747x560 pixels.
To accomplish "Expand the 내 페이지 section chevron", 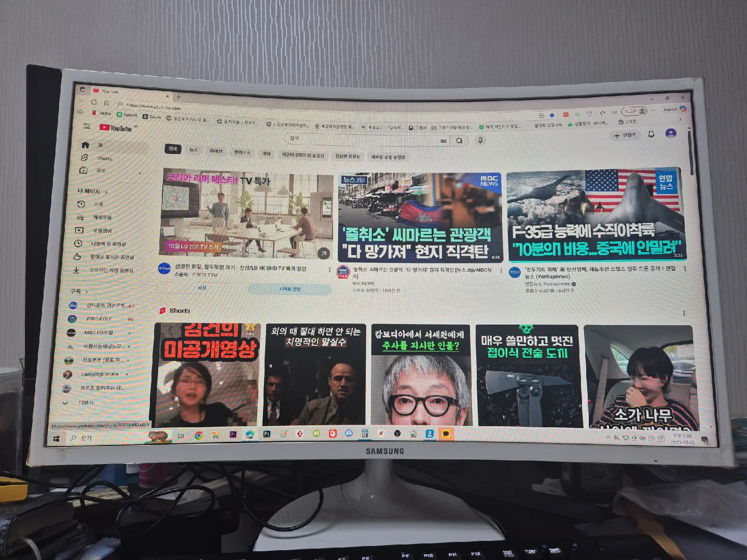I will pyautogui.click(x=106, y=192).
